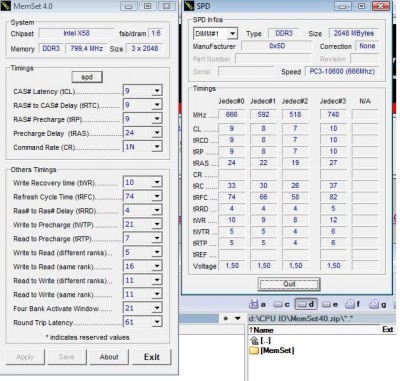Go to parent folder [..] entry
This screenshot has width=400, height=381.
point(260,340)
